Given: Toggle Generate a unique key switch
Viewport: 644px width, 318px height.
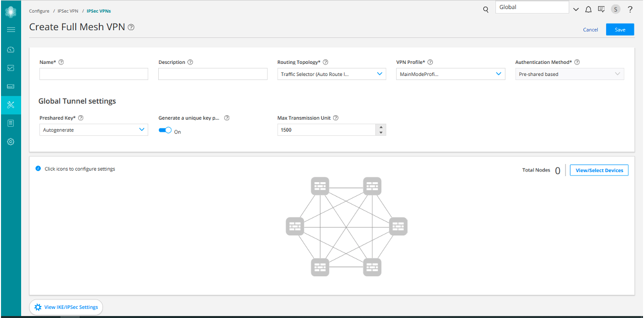Looking at the screenshot, I should coord(165,130).
